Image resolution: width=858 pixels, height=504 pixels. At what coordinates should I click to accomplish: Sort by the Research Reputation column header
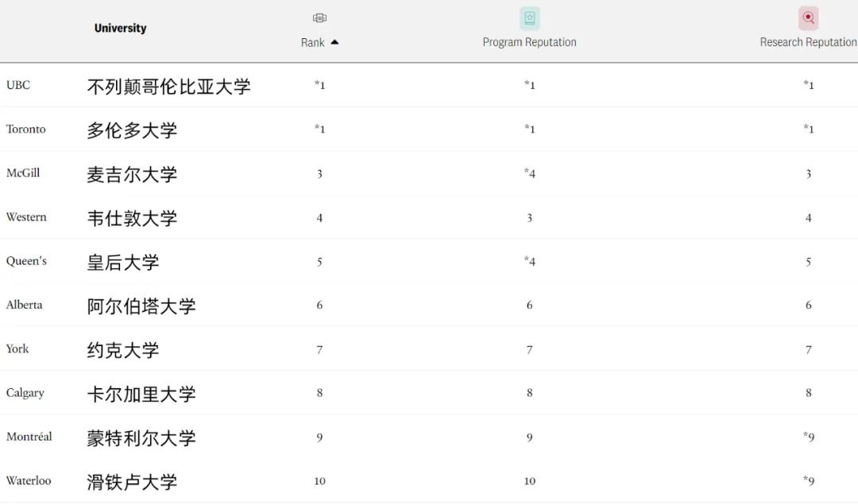pyautogui.click(x=808, y=42)
